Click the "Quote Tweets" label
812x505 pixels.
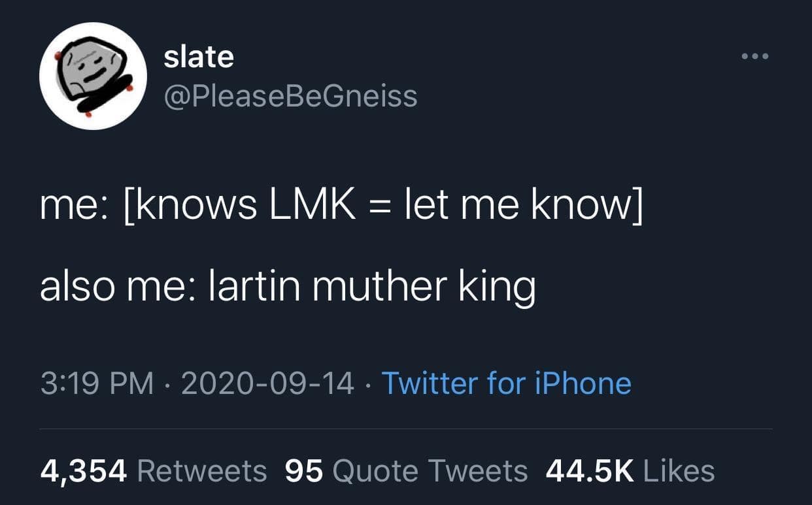coord(430,470)
